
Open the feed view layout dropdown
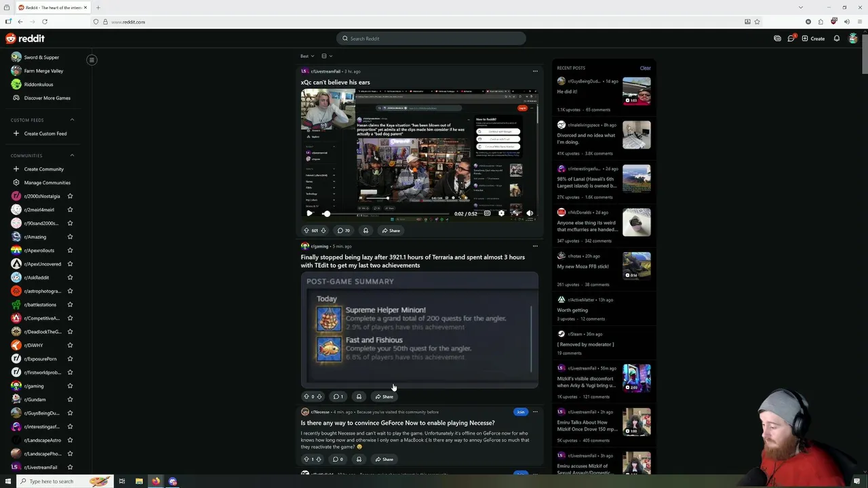pos(327,56)
